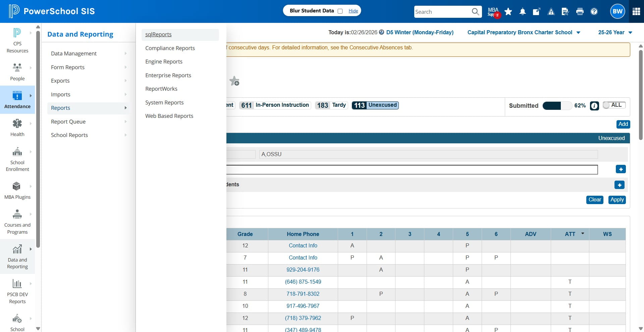Open the alerts warning triangle icon

[551, 12]
